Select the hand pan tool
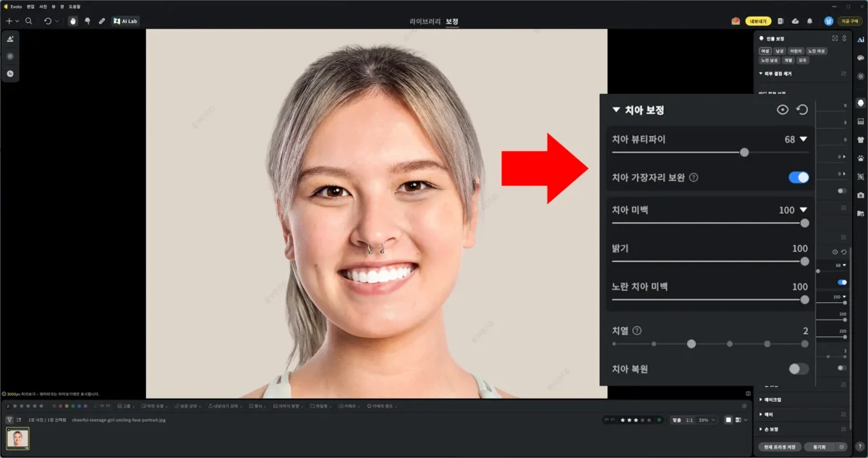The image size is (868, 458). click(x=73, y=21)
